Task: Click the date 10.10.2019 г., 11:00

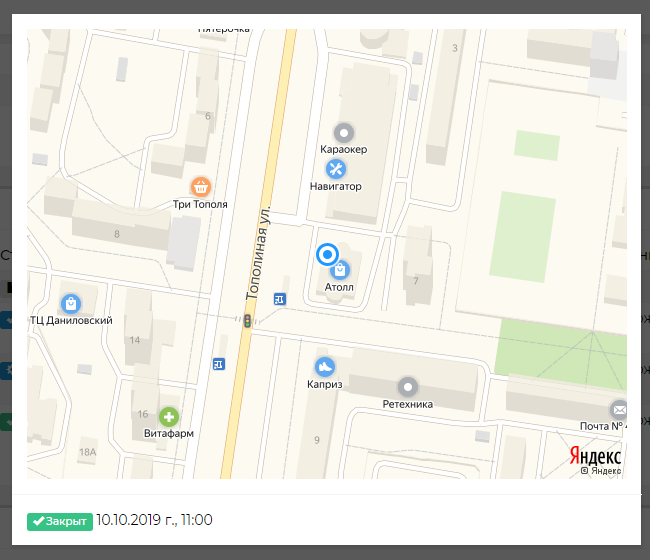Action: pyautogui.click(x=154, y=520)
